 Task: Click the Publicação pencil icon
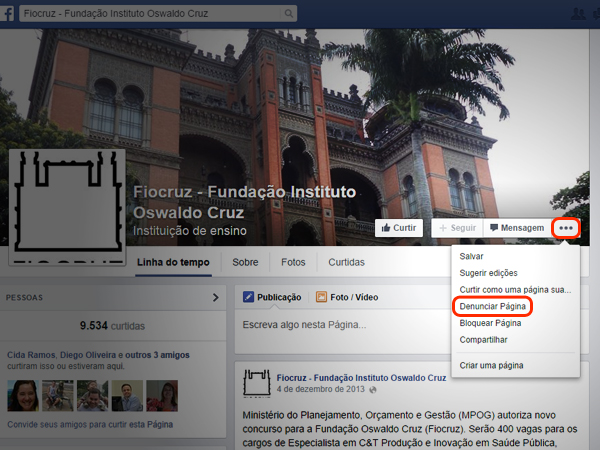[248, 297]
